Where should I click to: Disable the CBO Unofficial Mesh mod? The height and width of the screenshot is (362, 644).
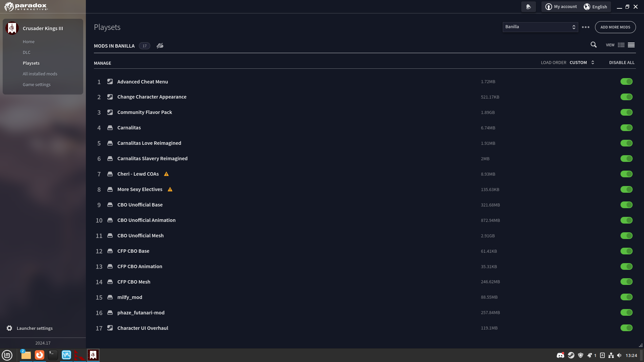click(626, 236)
